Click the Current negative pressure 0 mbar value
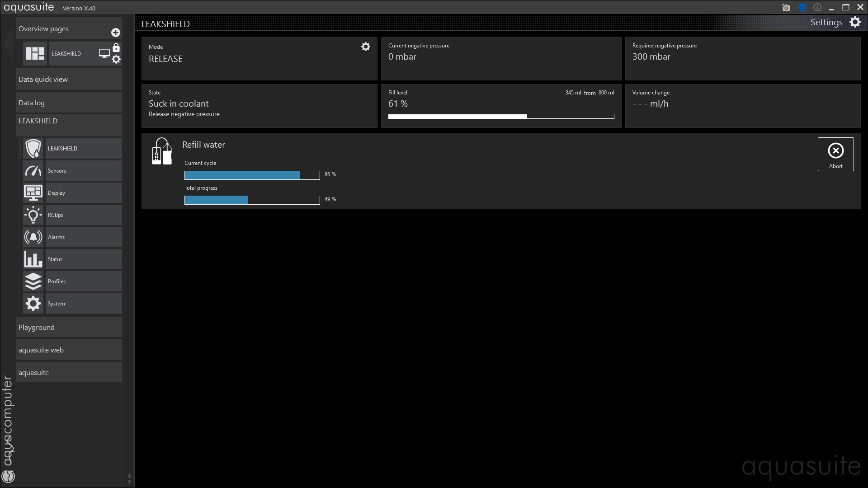The height and width of the screenshot is (488, 868). click(x=402, y=57)
